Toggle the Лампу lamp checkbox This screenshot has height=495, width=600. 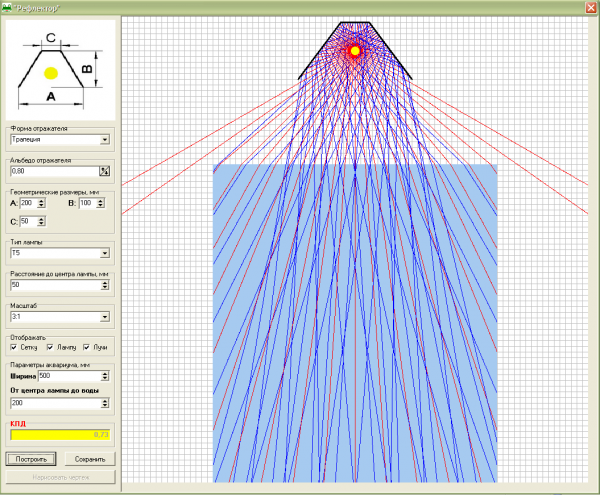tap(50, 347)
